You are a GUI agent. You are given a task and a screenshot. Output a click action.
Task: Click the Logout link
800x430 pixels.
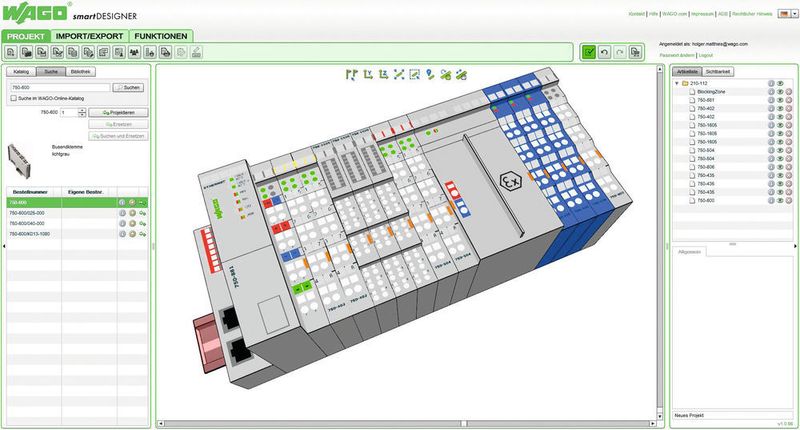(x=706, y=55)
